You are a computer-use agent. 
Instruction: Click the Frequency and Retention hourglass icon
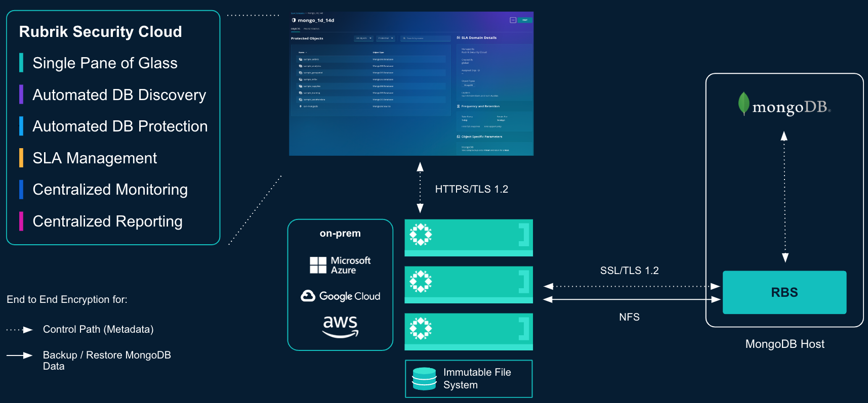click(x=458, y=106)
